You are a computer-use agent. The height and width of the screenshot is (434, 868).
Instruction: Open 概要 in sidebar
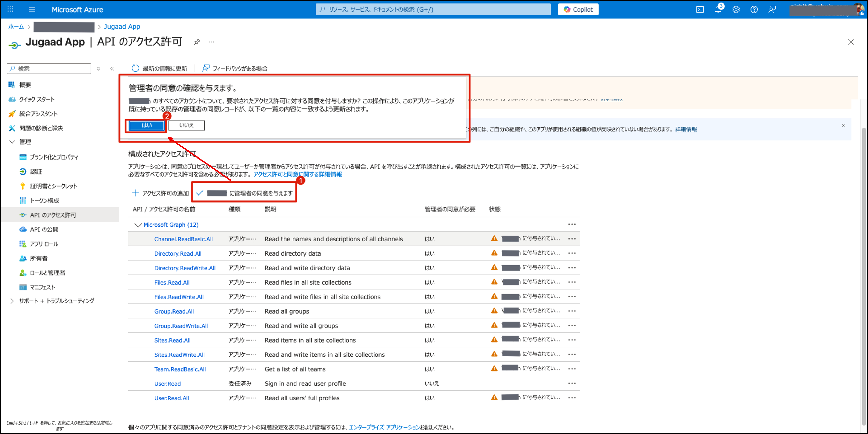[x=25, y=85]
